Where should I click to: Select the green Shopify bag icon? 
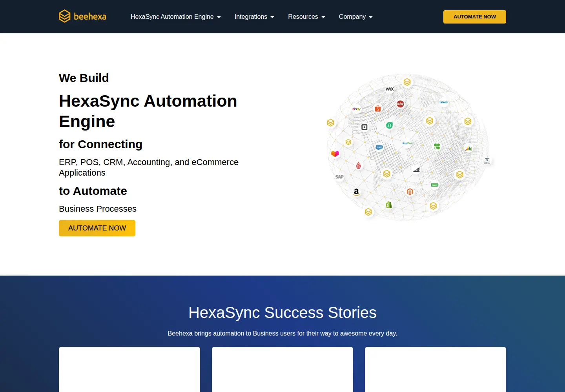[x=388, y=205]
